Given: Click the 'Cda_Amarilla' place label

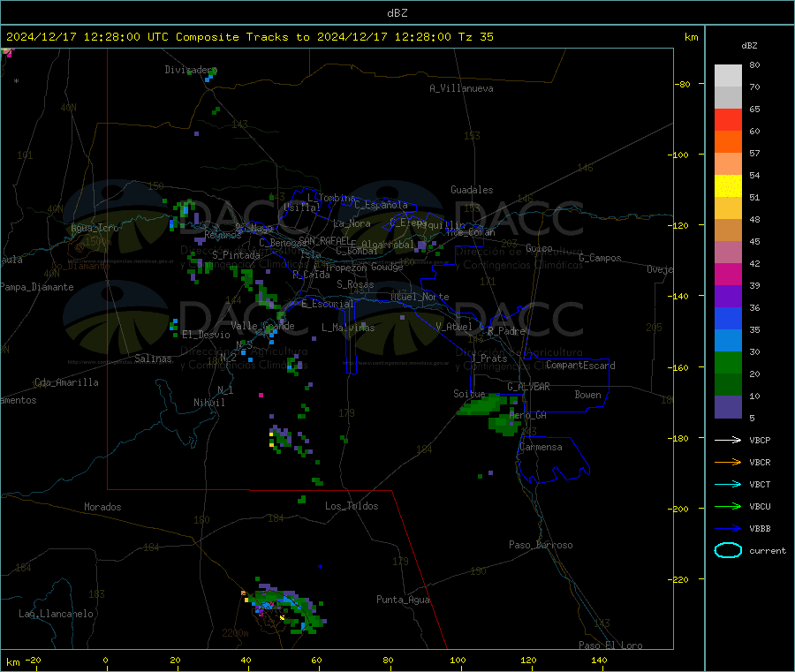Looking at the screenshot, I should (66, 382).
